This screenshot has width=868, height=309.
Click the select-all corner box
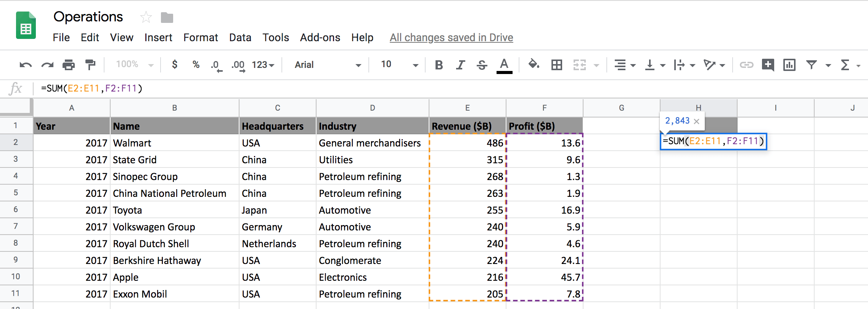click(16, 106)
